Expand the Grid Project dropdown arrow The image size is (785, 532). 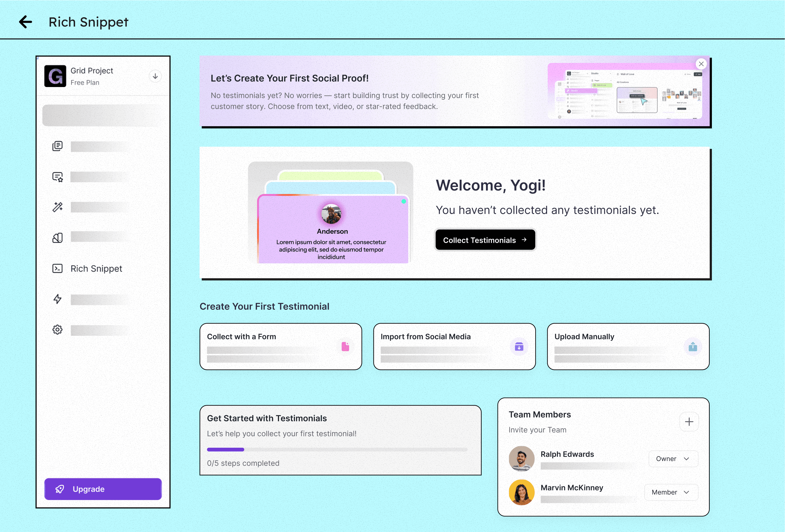[155, 76]
